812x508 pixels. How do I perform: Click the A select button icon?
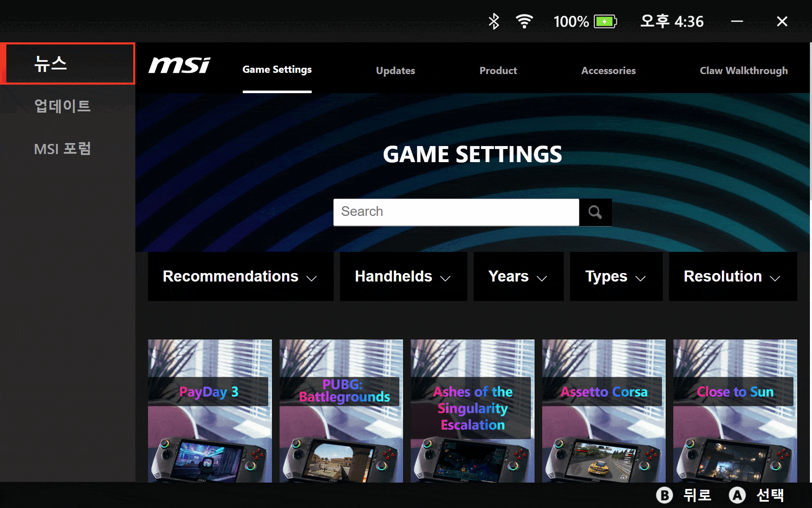[x=737, y=495]
